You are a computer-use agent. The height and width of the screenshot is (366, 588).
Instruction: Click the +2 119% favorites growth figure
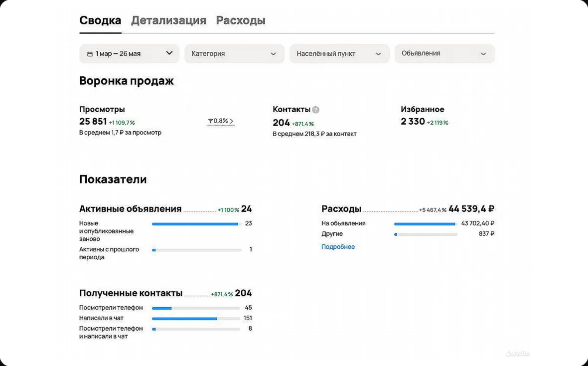pos(438,123)
